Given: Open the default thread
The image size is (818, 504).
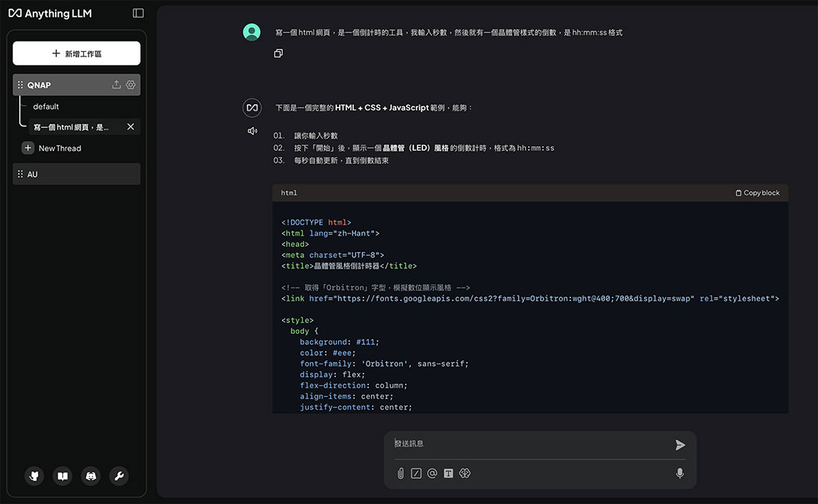Looking at the screenshot, I should pos(46,106).
